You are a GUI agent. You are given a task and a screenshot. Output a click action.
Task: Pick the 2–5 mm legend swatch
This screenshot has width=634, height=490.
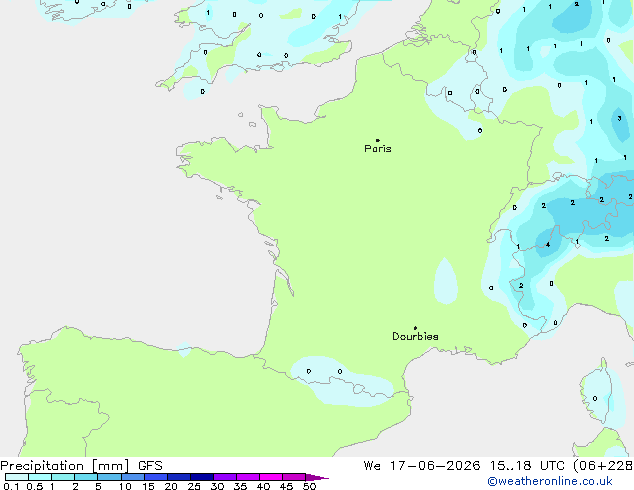pyautogui.click(x=86, y=477)
